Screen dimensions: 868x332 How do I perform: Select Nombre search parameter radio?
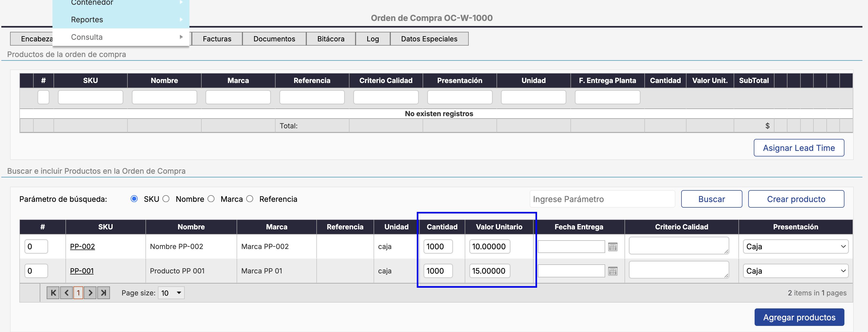(x=166, y=199)
